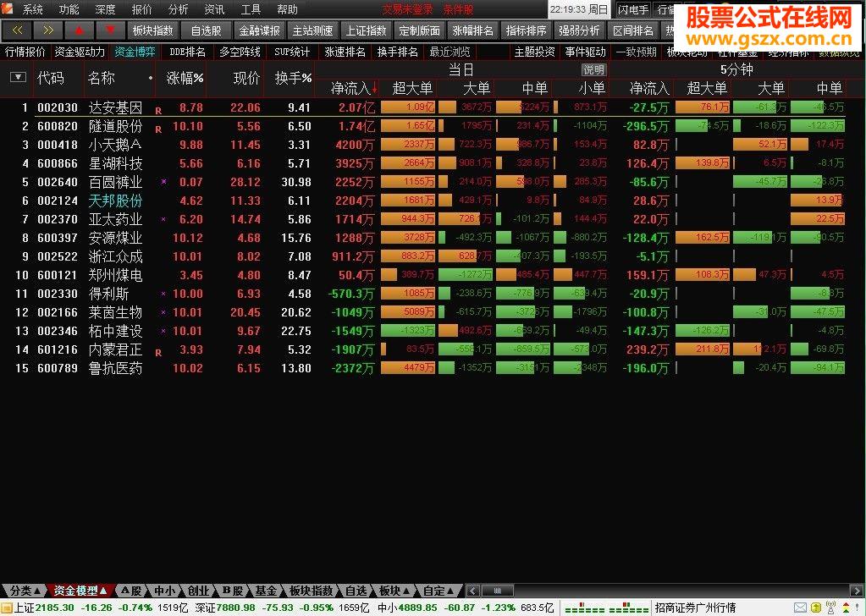Viewport: 866px width, 616px height.
Task: Click the dot marker in the 名称 header
Action: point(150,79)
